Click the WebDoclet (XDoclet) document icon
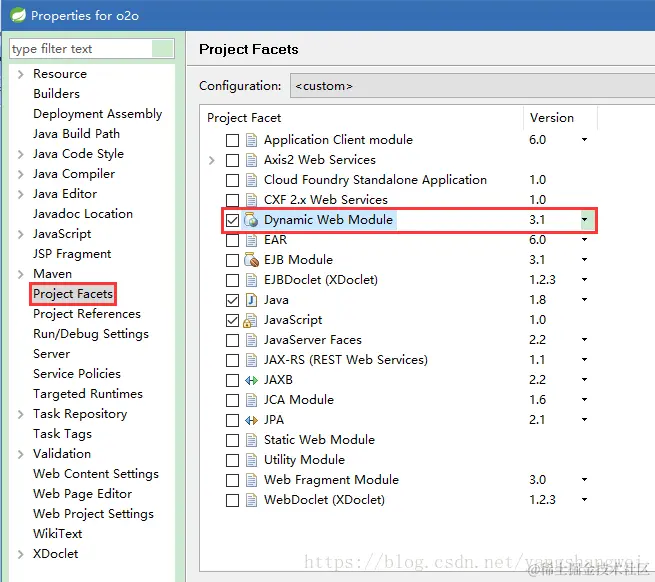 tap(251, 500)
